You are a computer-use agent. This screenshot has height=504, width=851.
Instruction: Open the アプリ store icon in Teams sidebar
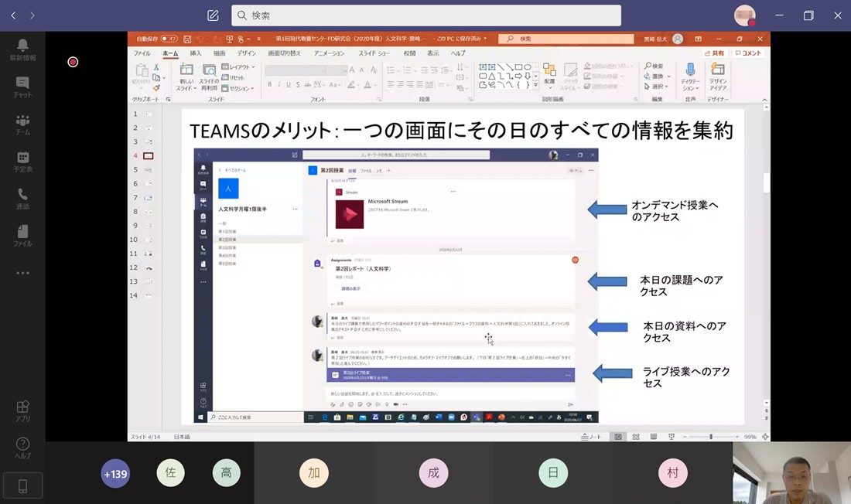22,410
